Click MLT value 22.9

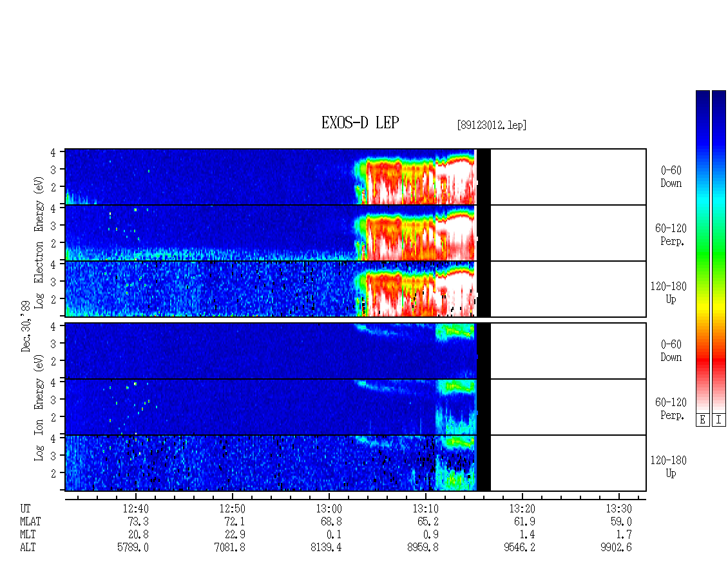point(235,535)
